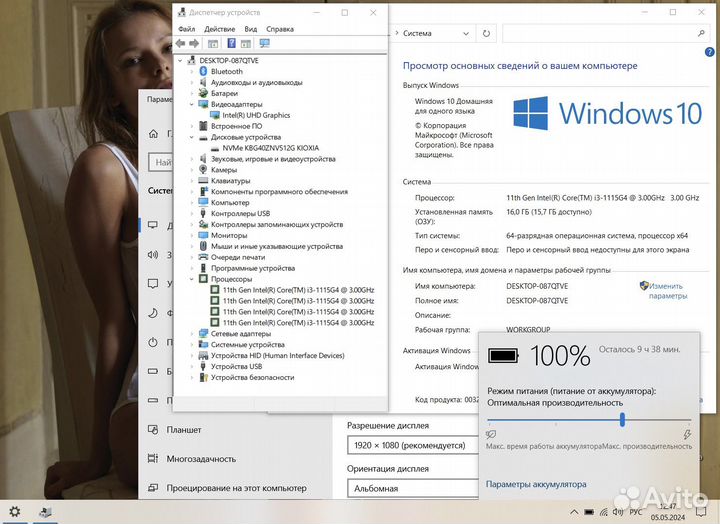Click the Устройства безопасности category icon
The width and height of the screenshot is (720, 524).
pyautogui.click(x=203, y=377)
